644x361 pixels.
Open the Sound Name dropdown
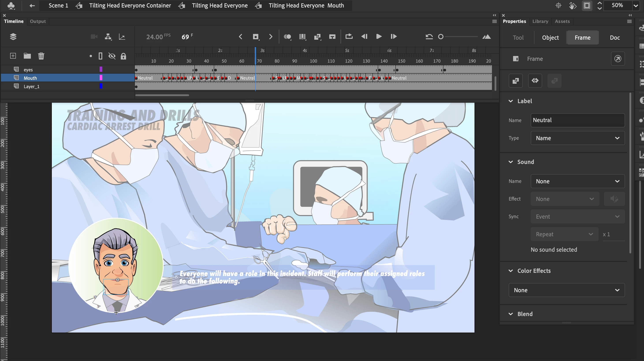pos(577,181)
